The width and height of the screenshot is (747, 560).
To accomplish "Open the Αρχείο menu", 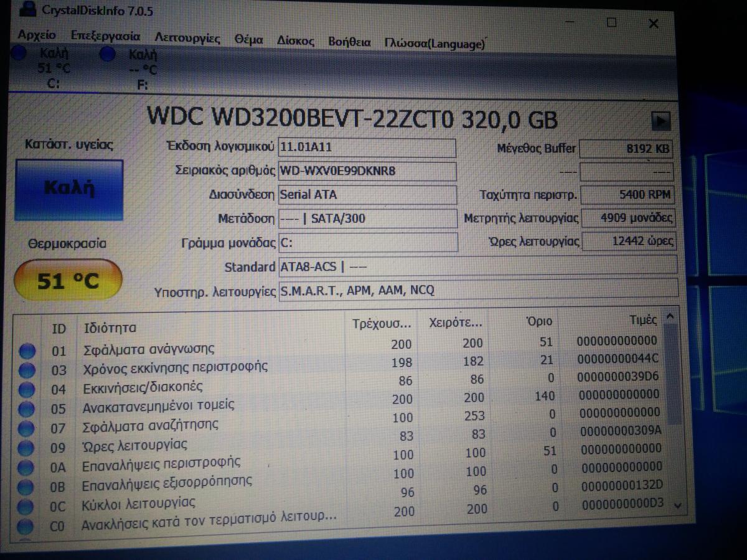I will [x=37, y=35].
